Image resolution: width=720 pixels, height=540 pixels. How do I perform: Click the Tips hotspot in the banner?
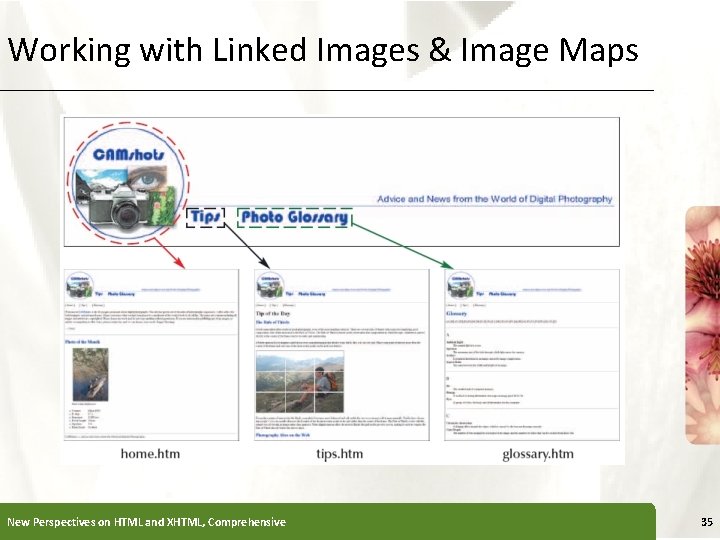point(205,217)
